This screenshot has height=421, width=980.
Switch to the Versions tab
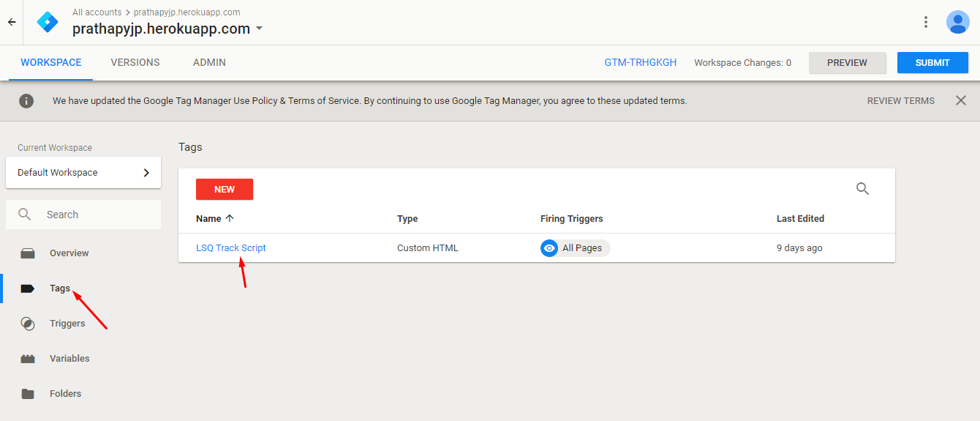click(x=135, y=63)
